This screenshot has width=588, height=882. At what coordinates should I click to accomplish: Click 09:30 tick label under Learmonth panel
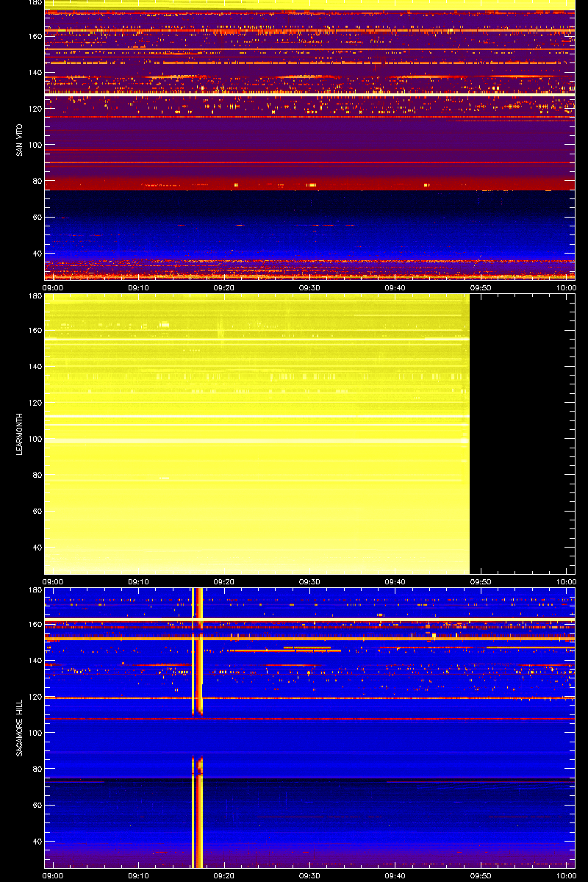(x=309, y=582)
